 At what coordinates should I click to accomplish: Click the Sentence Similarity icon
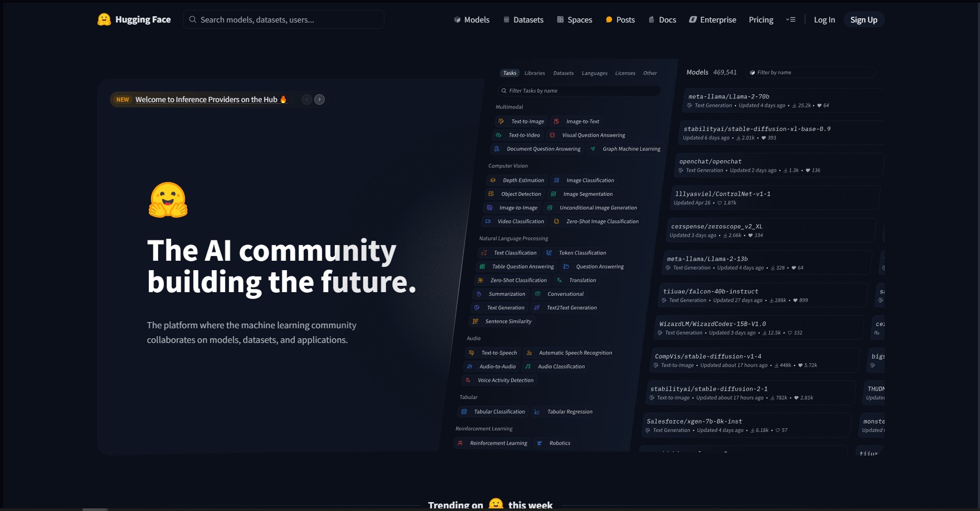tap(476, 321)
